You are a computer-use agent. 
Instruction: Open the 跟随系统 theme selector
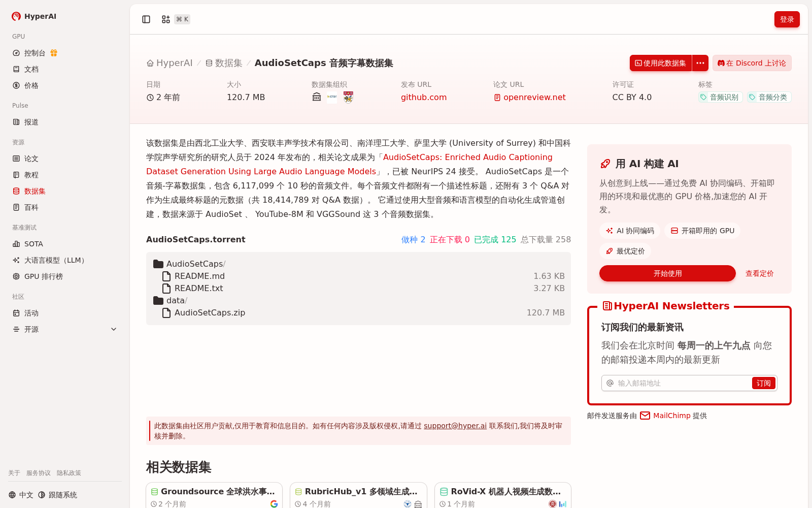click(57, 495)
